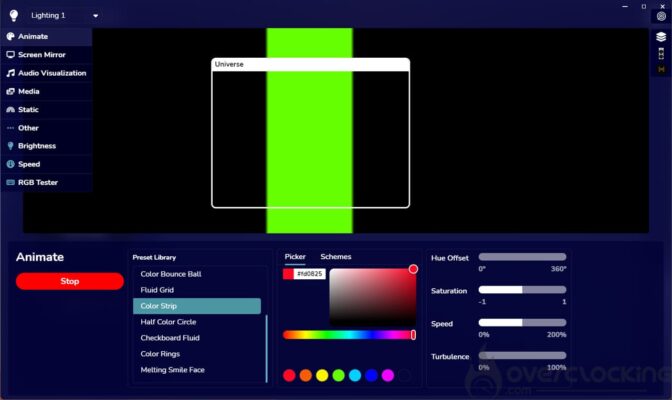This screenshot has height=400, width=672.
Task: Click the Other three-dots icon
Action: tap(10, 128)
